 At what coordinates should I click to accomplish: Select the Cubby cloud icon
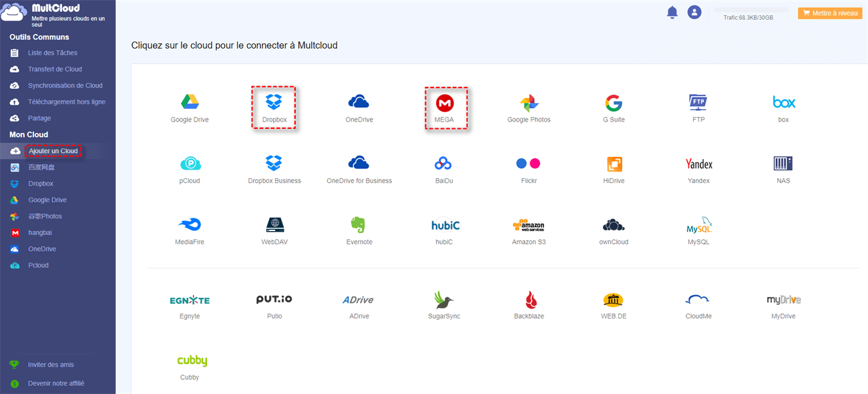tap(192, 361)
